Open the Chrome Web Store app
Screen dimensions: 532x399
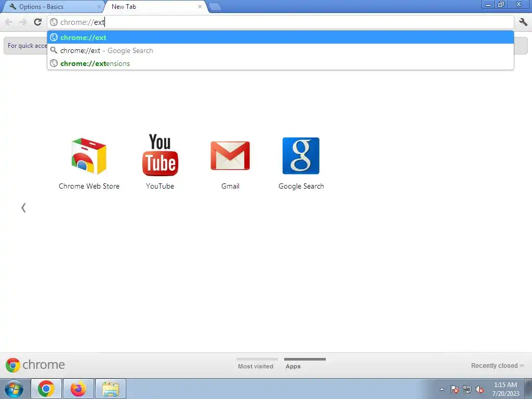point(89,156)
